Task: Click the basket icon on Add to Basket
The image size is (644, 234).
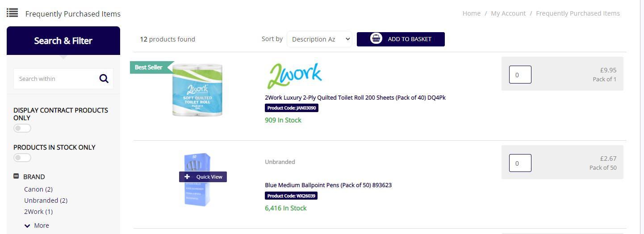Action: point(376,39)
